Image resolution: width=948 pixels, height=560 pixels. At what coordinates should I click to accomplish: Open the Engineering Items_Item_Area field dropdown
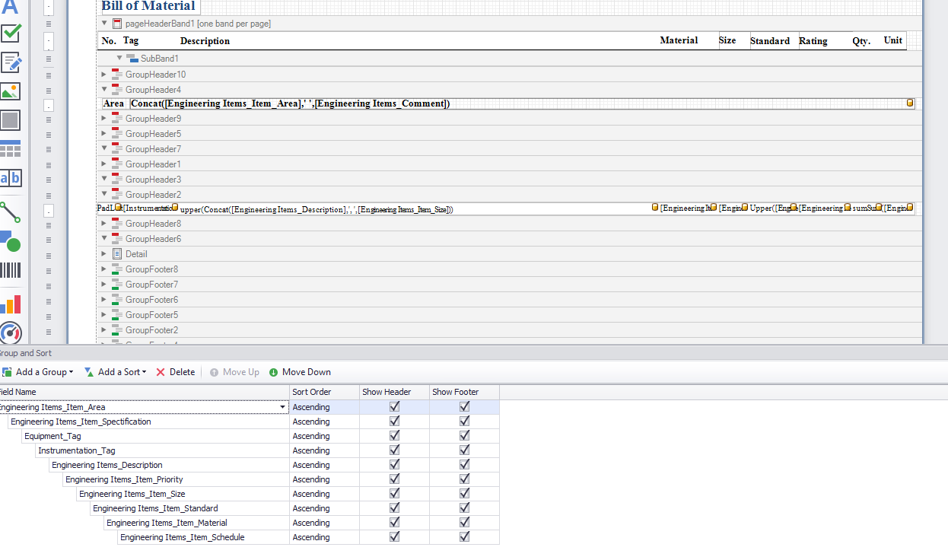pos(281,406)
